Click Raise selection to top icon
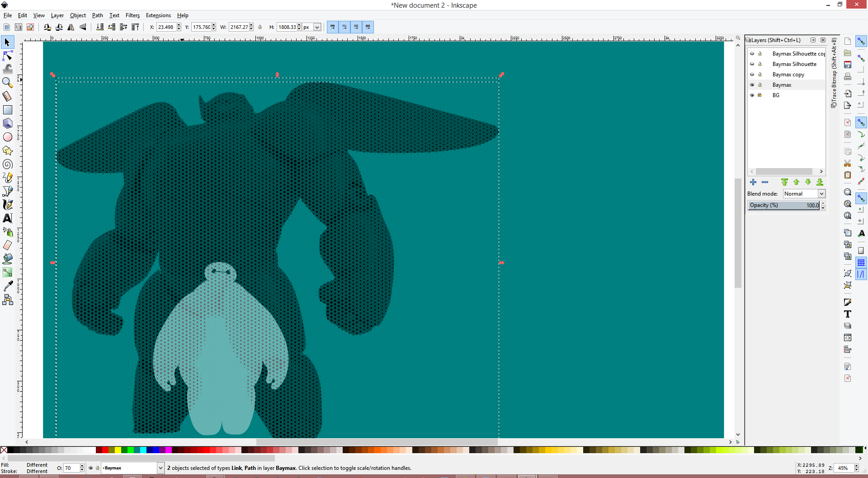The height and width of the screenshot is (478, 868). pyautogui.click(x=135, y=27)
